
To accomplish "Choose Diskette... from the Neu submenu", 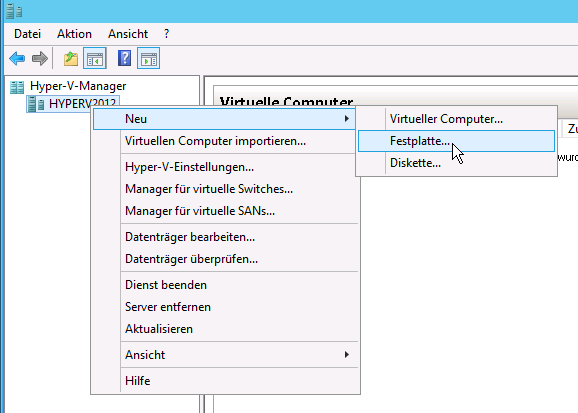I will tap(456, 163).
